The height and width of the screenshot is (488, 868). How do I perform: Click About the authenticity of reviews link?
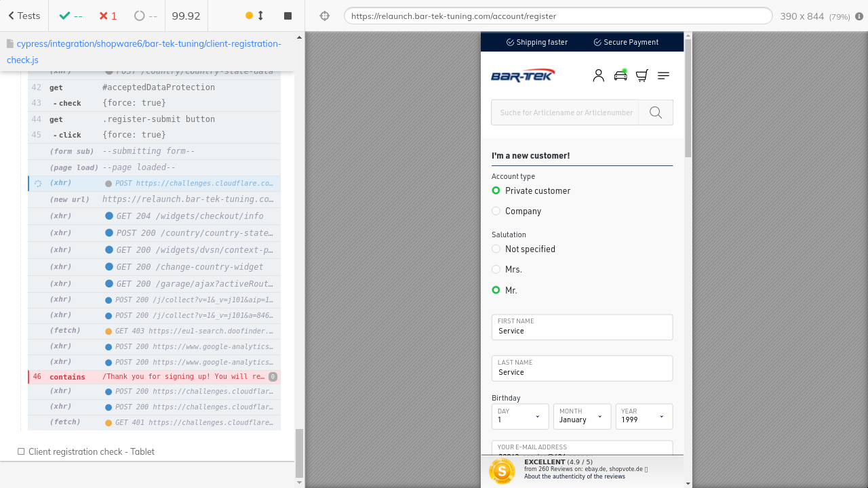point(574,476)
